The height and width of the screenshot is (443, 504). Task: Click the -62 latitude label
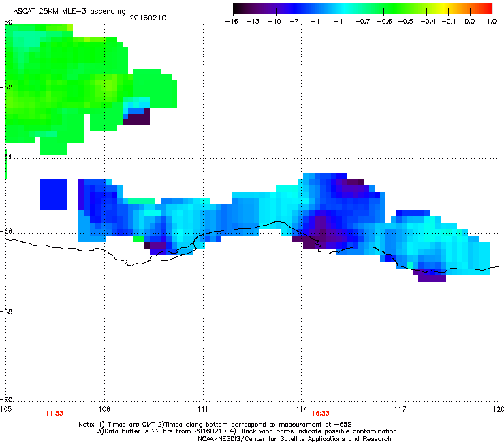6,87
